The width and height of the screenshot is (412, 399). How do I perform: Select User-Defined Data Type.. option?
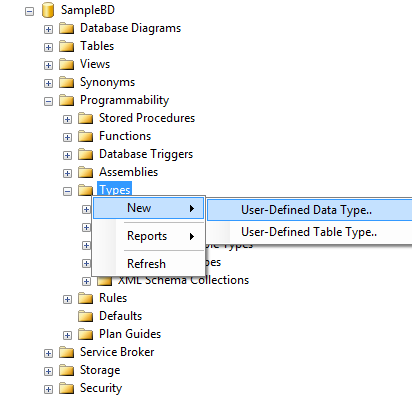[309, 210]
